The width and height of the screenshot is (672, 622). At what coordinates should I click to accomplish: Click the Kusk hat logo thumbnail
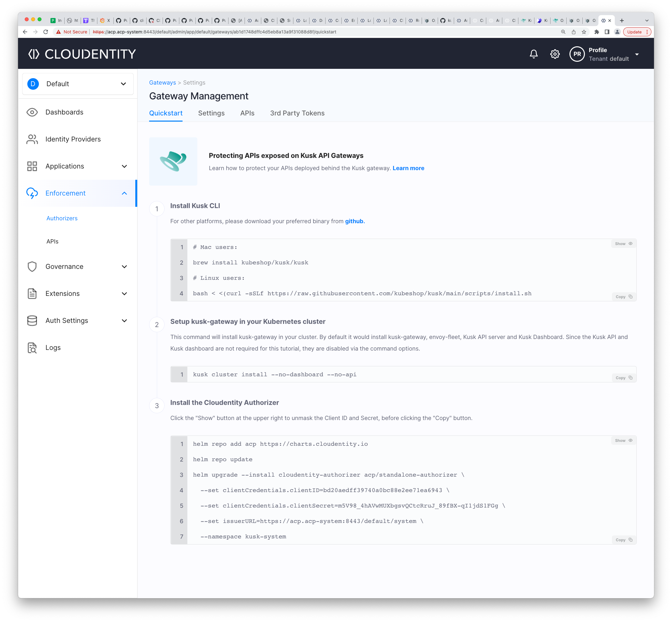click(173, 161)
